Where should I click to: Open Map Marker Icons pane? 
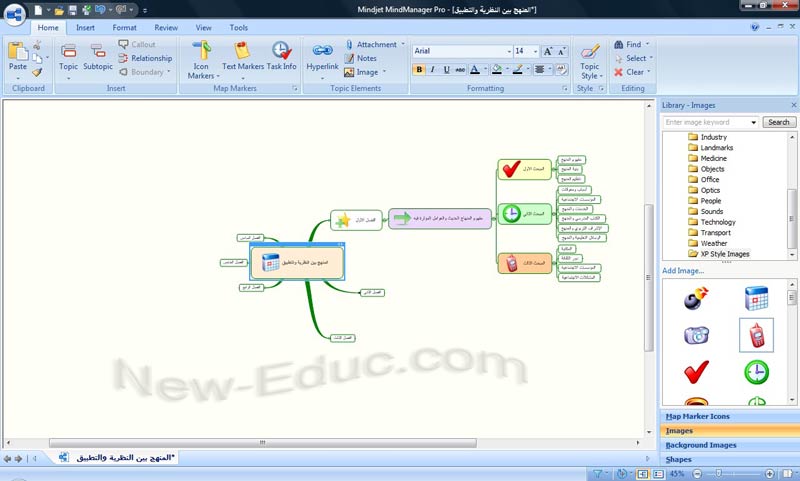pyautogui.click(x=729, y=417)
